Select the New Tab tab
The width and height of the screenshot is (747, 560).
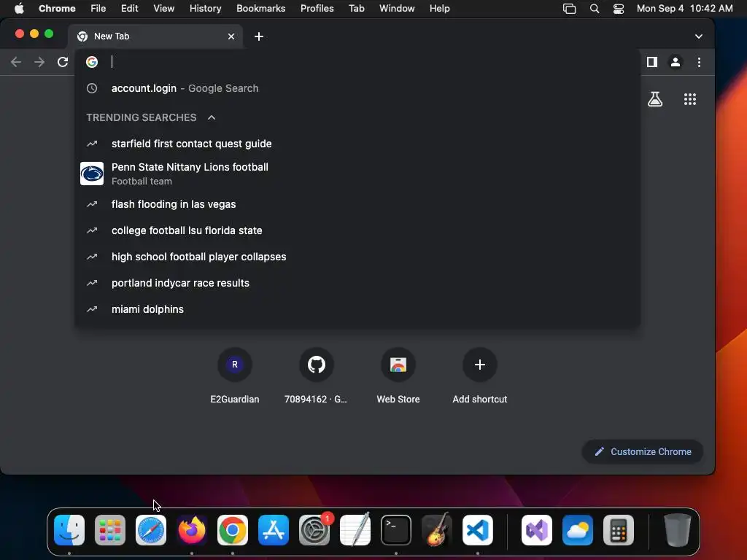tap(156, 36)
